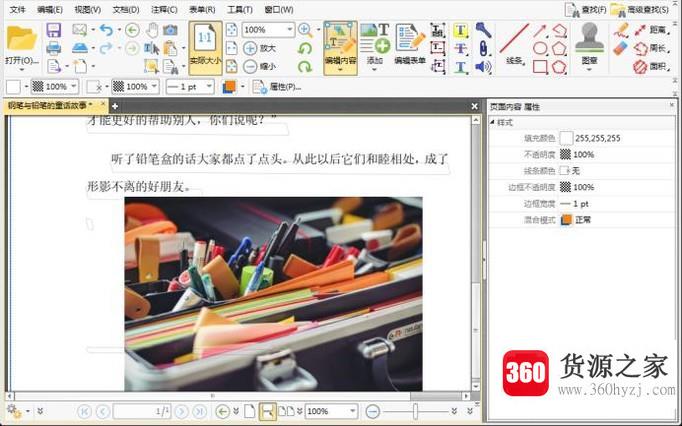
Task: Select the Eraser tool
Action: coord(622,48)
